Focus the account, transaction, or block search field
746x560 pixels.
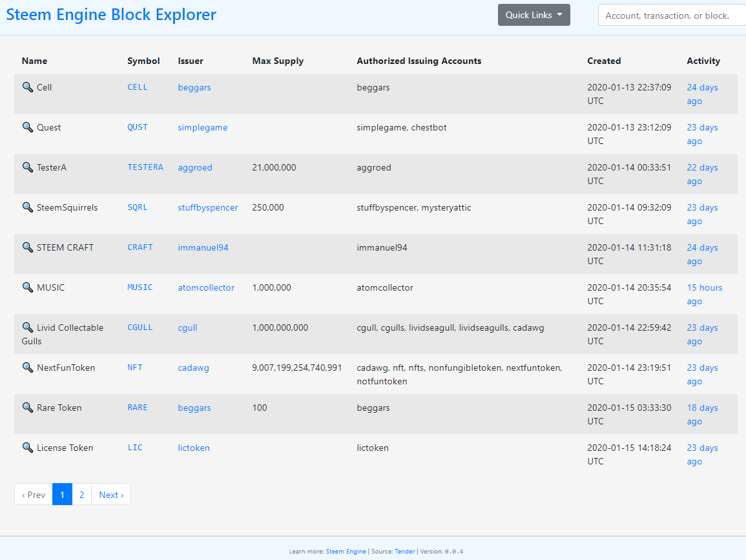click(672, 16)
